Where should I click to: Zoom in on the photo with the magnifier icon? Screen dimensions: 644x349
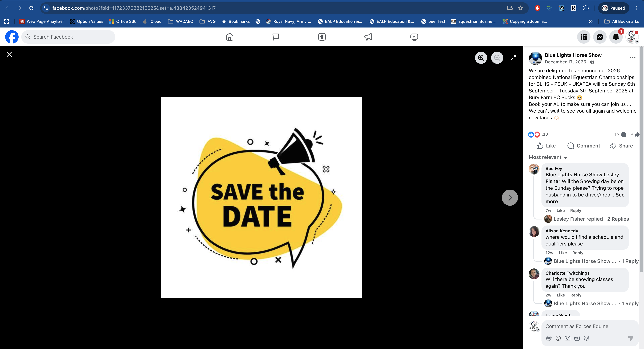pos(481,58)
